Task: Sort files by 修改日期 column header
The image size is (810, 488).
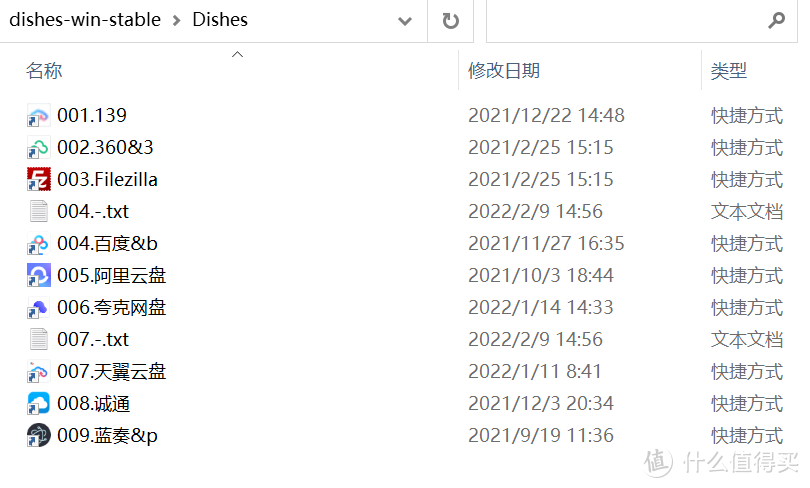Action: click(x=504, y=71)
